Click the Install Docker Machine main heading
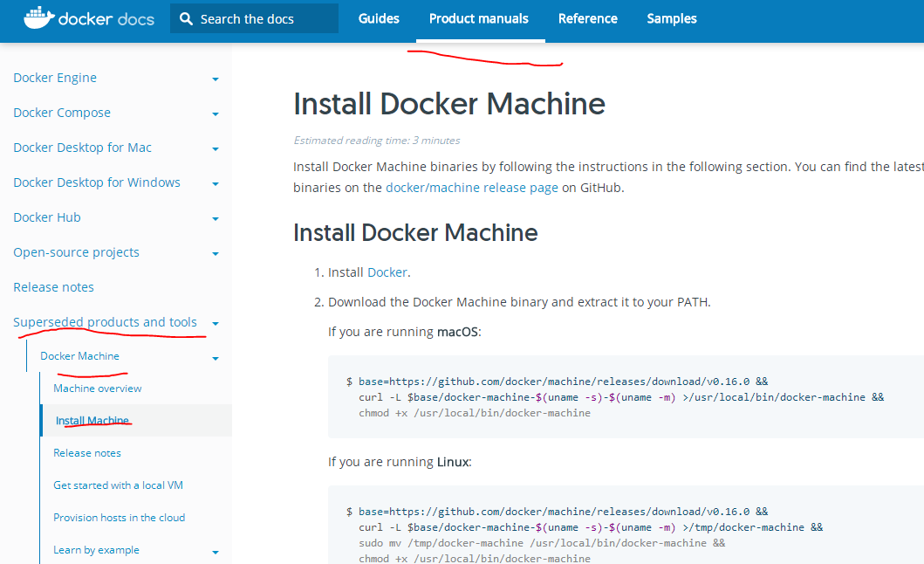This screenshot has height=564, width=924. tap(449, 104)
